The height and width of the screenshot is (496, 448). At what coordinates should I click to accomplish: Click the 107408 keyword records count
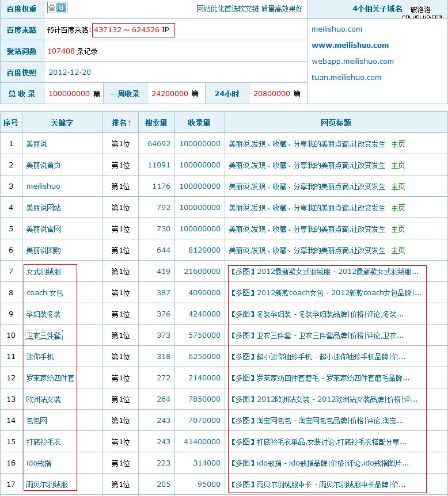pos(61,51)
